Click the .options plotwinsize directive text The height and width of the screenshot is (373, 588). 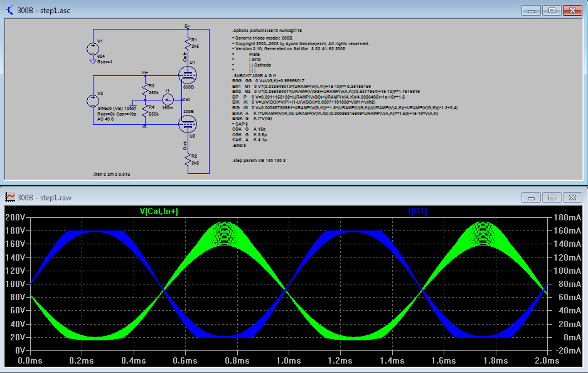tap(267, 30)
